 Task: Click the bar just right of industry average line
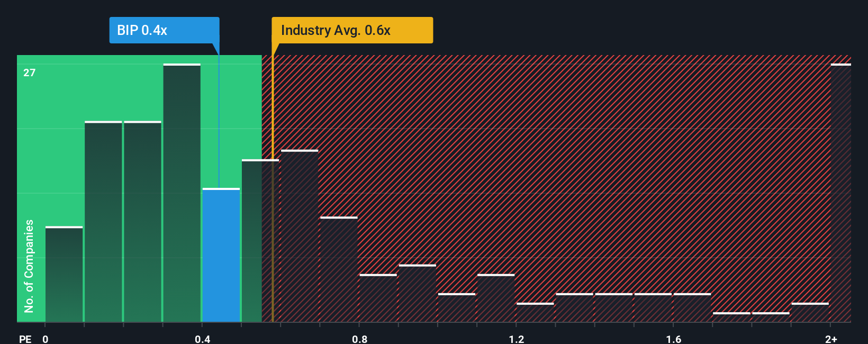[300, 236]
